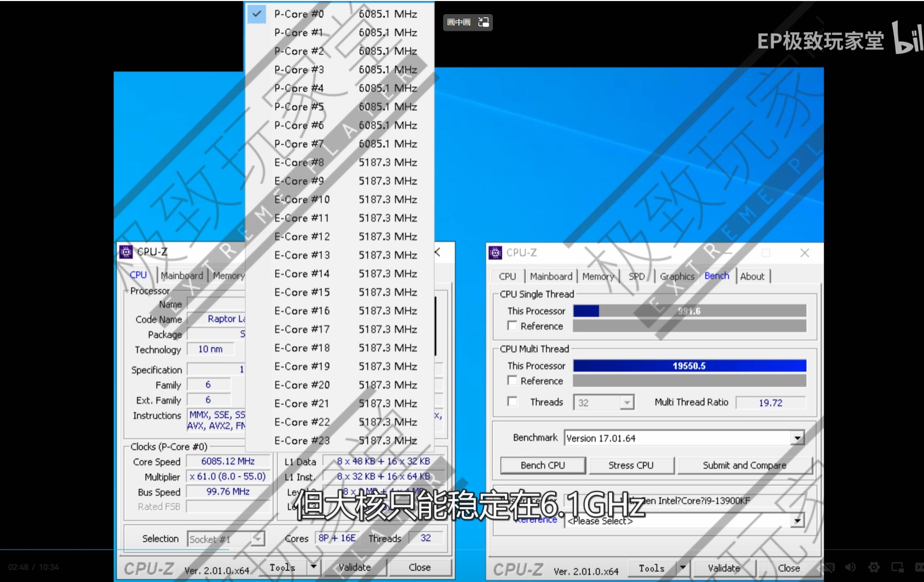
Task: Select E-Core #12 entry
Action: tap(340, 237)
